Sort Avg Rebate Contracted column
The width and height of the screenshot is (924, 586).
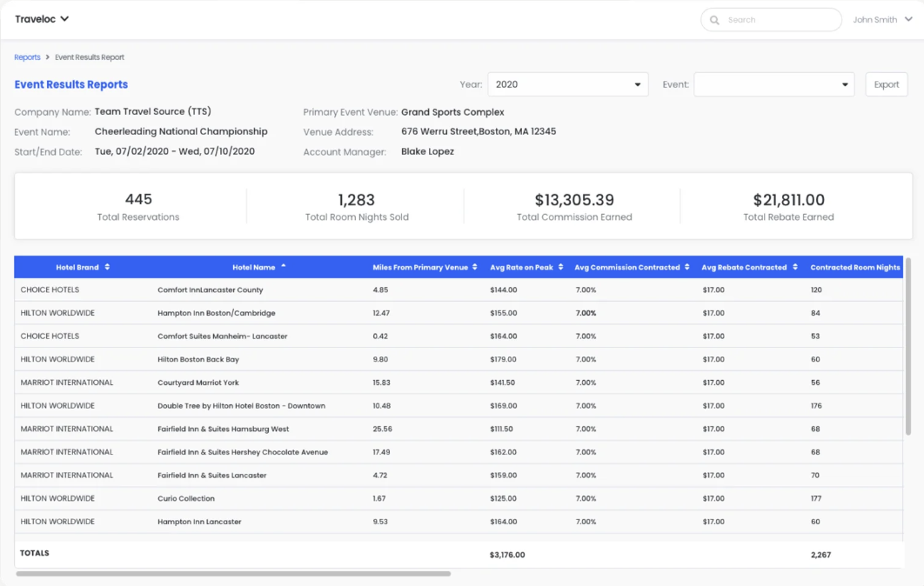[795, 268]
